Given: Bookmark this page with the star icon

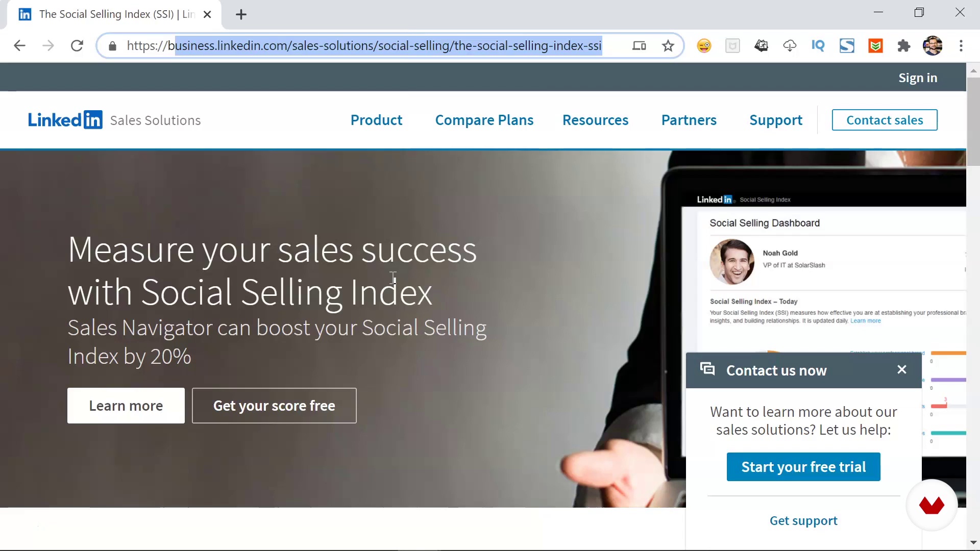Looking at the screenshot, I should (668, 46).
